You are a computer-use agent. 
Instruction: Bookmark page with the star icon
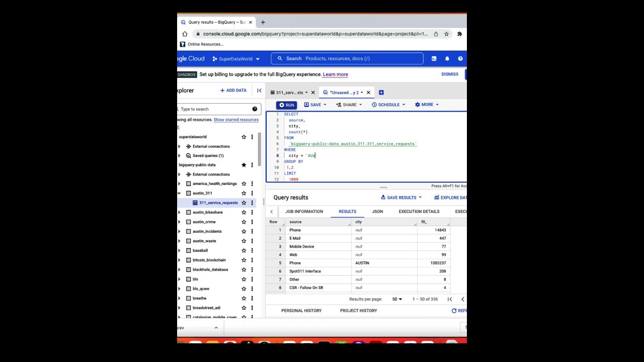pyautogui.click(x=446, y=34)
